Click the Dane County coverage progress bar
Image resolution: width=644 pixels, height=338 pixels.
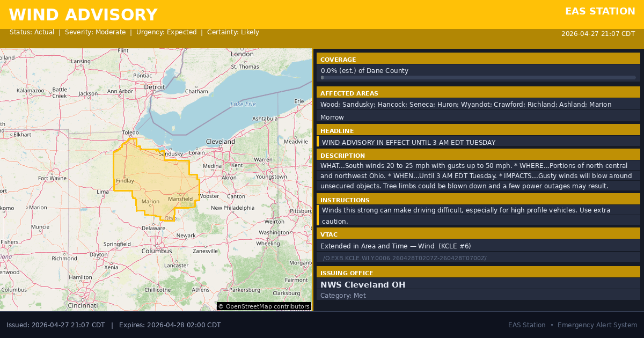pos(478,78)
